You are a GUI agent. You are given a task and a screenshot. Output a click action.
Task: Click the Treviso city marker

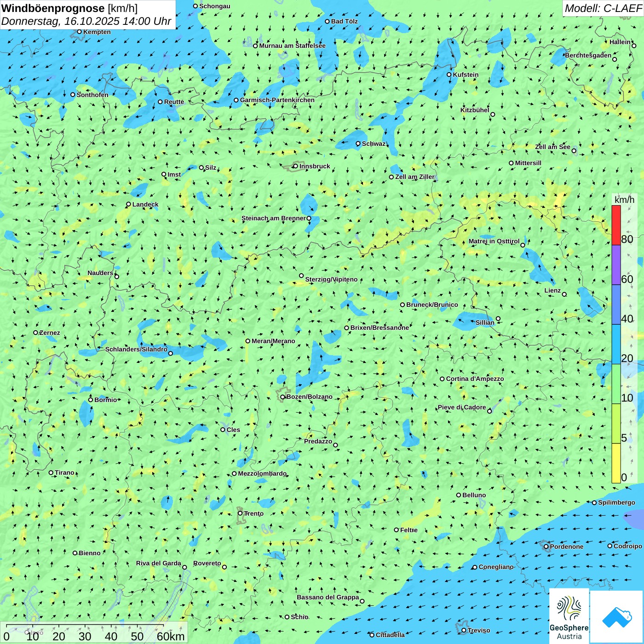464,630
